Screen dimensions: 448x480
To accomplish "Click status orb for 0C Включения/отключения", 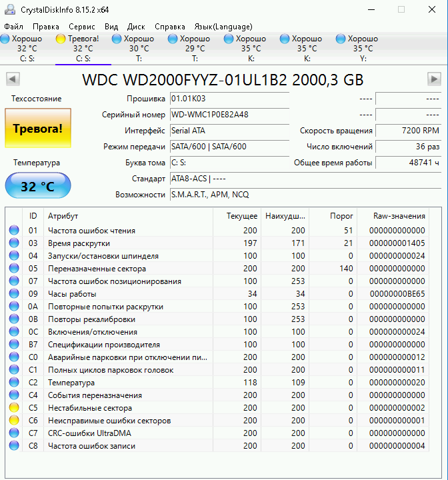I will pos(14,331).
